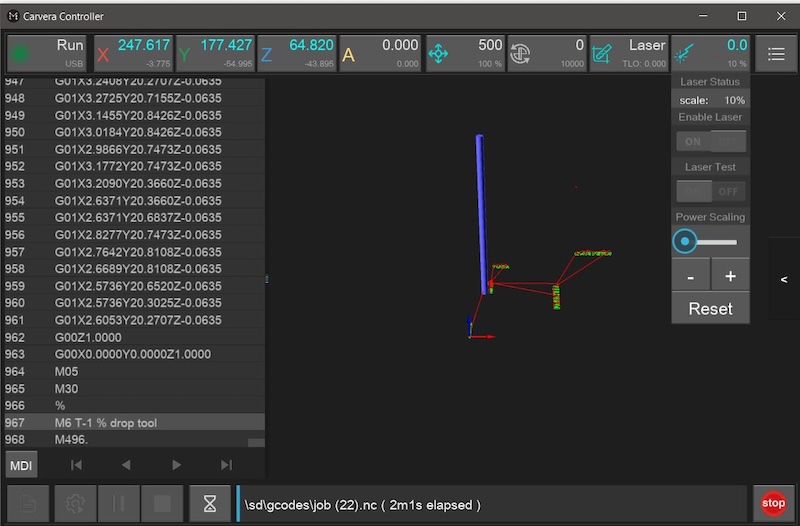Open the Y axis position panel

(x=216, y=54)
